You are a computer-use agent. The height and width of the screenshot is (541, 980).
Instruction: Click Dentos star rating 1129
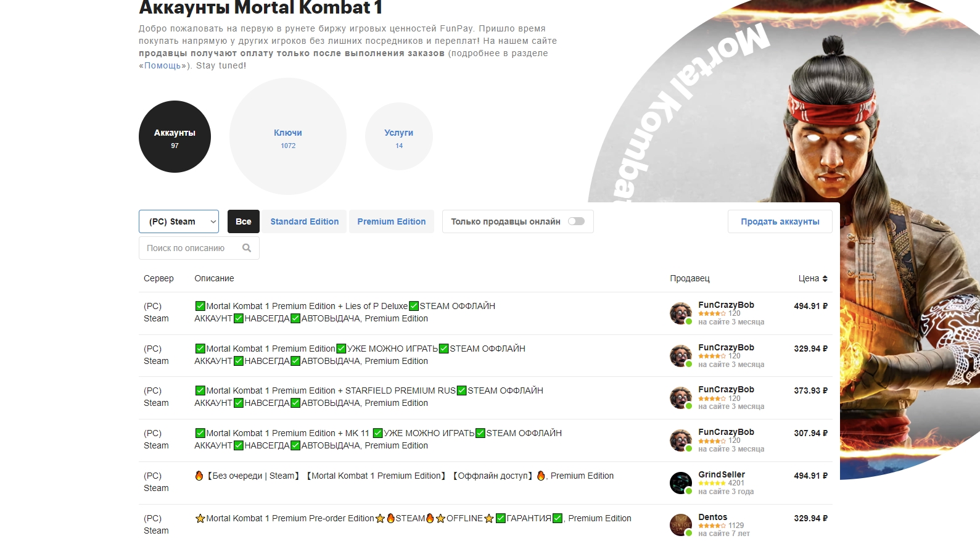pyautogui.click(x=721, y=526)
